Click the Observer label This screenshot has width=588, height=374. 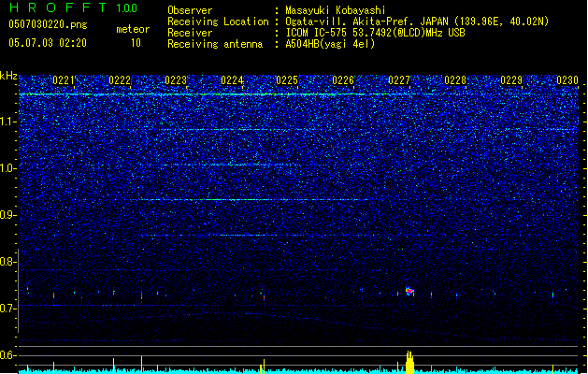click(x=190, y=10)
